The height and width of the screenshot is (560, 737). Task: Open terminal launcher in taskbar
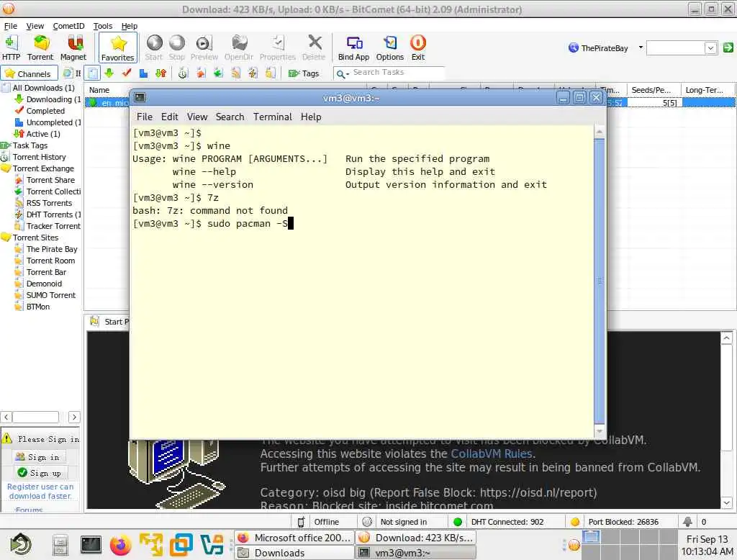(91, 546)
